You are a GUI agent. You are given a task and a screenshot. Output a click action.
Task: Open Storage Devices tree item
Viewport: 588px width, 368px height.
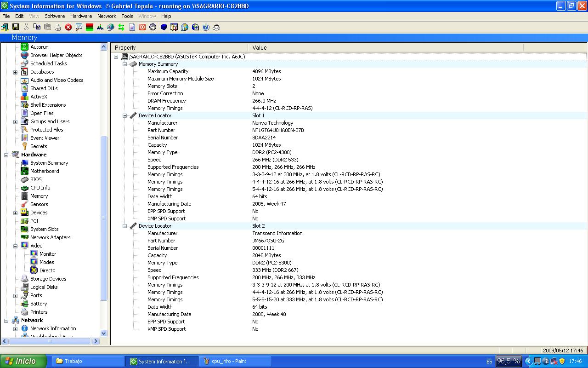point(48,279)
